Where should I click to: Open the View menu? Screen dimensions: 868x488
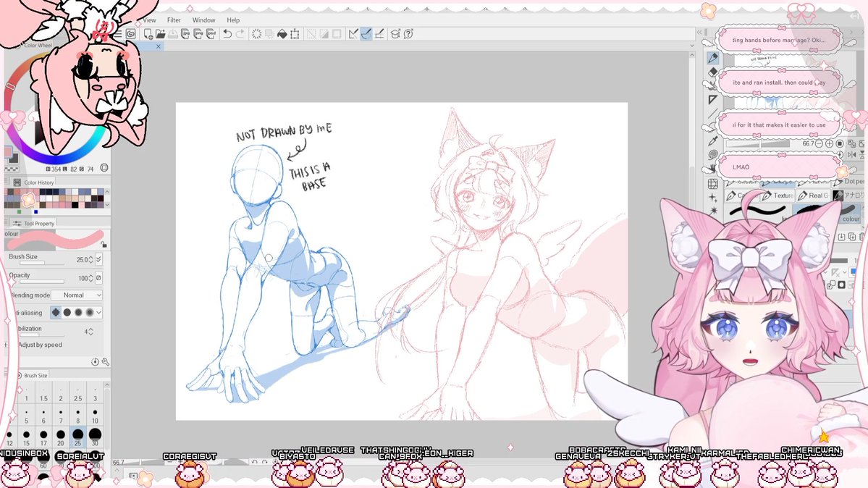pos(149,20)
